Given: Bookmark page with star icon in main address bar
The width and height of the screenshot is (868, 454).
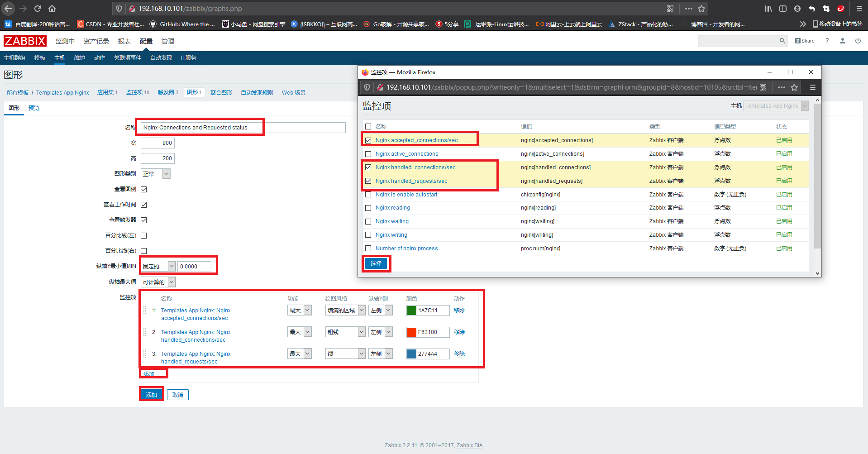Looking at the screenshot, I should coord(701,9).
